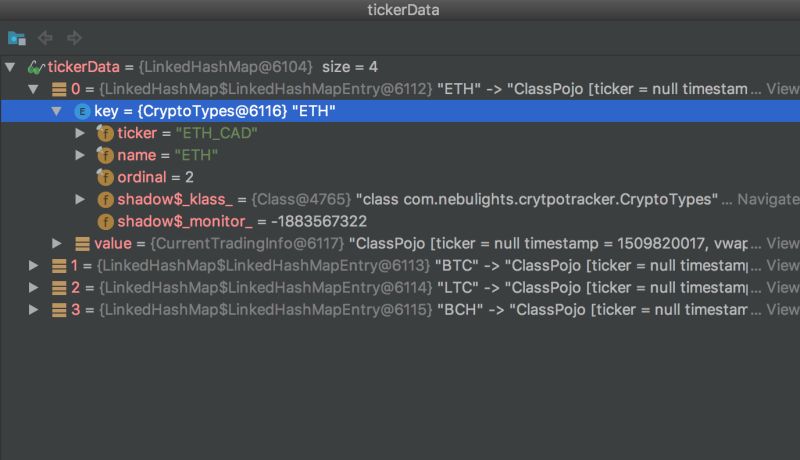Expand map entry 1 BTC
Viewport: 800px width, 460px height.
coord(33,266)
